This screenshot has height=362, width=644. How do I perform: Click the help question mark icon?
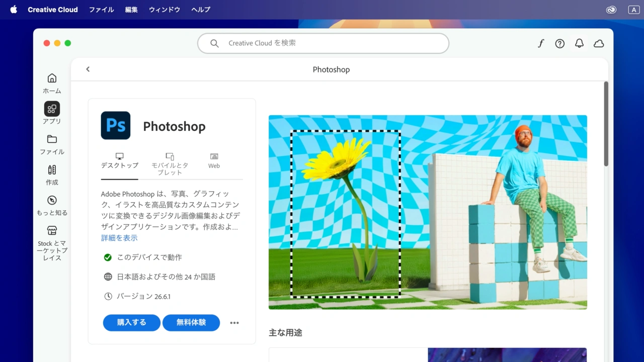pos(560,44)
